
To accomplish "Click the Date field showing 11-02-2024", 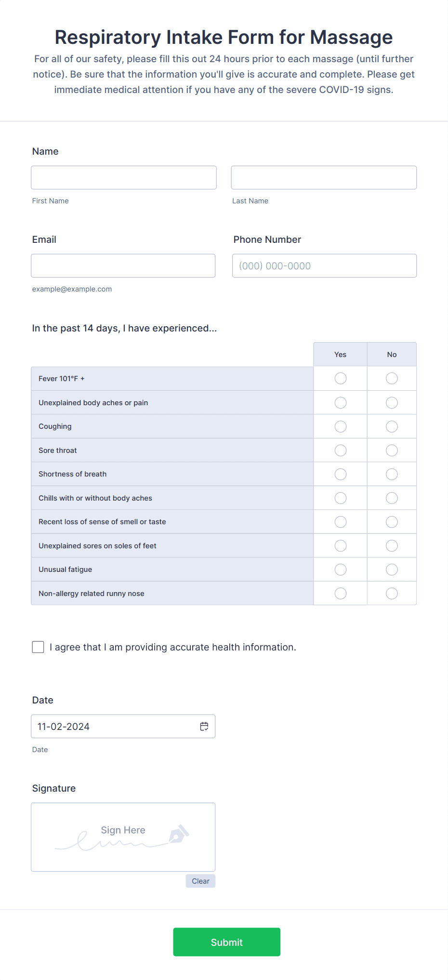I will click(x=123, y=726).
